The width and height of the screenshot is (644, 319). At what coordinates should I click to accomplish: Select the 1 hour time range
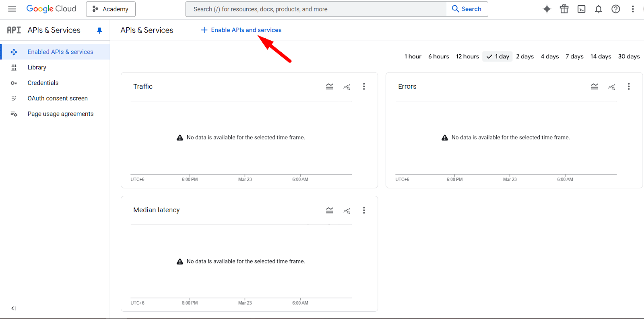click(413, 56)
